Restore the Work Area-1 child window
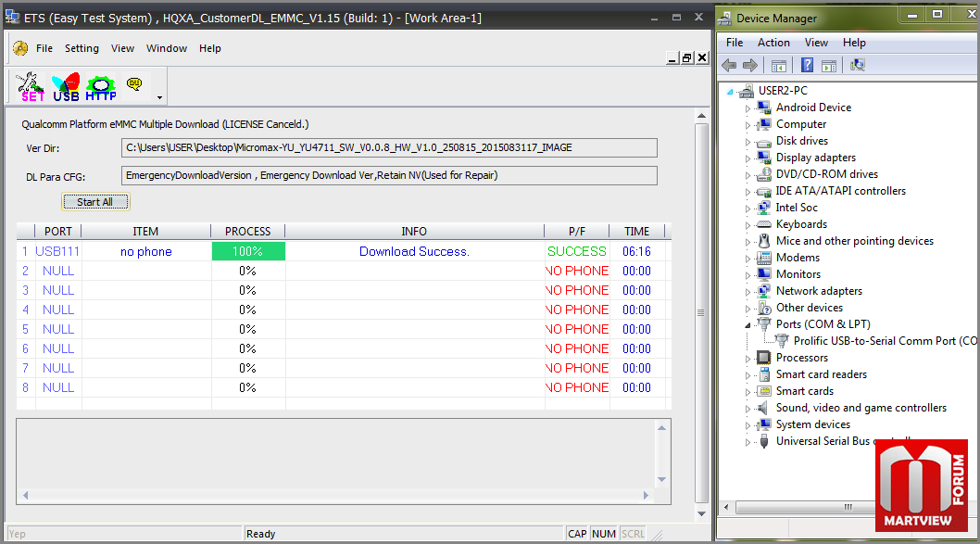 pyautogui.click(x=687, y=58)
